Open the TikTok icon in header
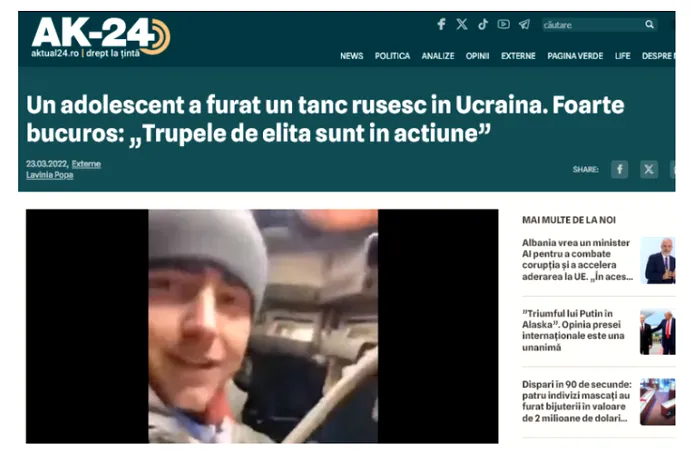The width and height of the screenshot is (700, 469). click(x=483, y=24)
